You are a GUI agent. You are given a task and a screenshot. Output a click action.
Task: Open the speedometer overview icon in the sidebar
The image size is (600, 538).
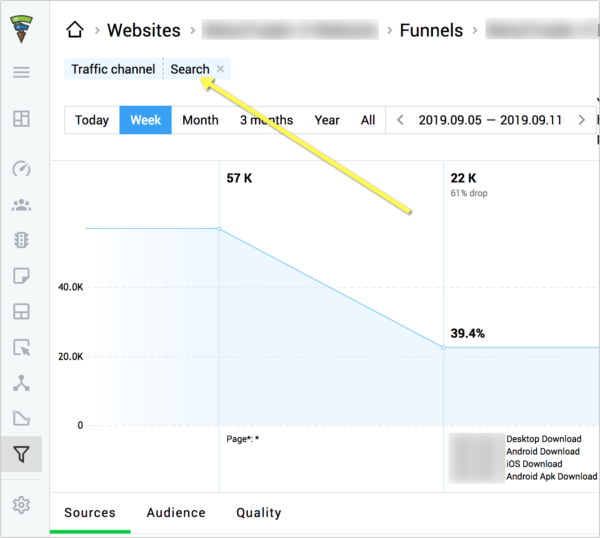coord(21,168)
